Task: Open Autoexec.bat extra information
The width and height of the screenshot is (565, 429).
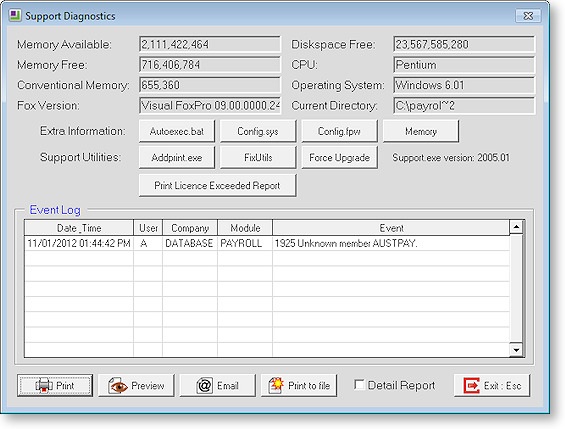Action: tap(177, 131)
